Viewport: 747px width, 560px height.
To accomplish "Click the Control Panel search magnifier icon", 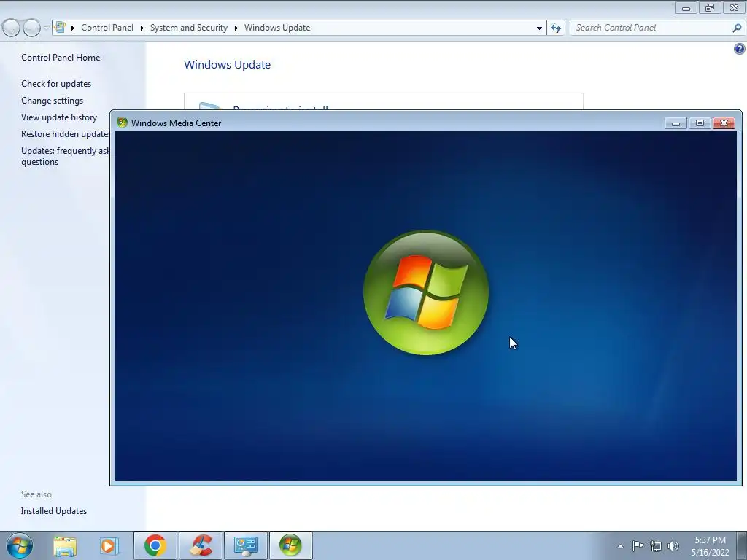I will click(737, 28).
